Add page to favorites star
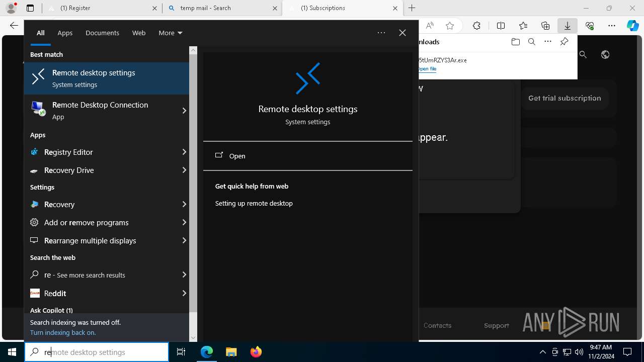Image resolution: width=644 pixels, height=362 pixels. click(450, 26)
